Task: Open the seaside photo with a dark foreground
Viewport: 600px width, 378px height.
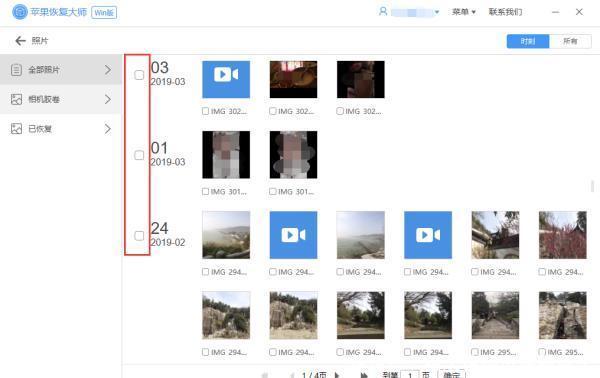Action: [226, 235]
